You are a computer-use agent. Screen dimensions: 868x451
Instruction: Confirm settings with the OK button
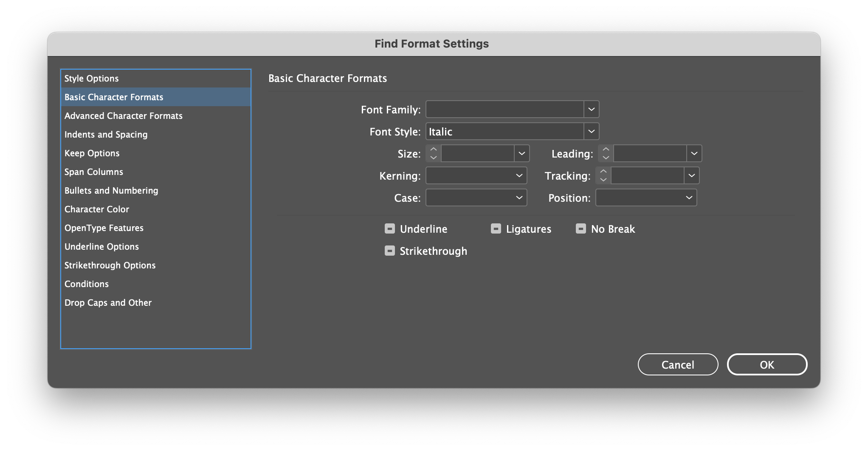click(767, 364)
